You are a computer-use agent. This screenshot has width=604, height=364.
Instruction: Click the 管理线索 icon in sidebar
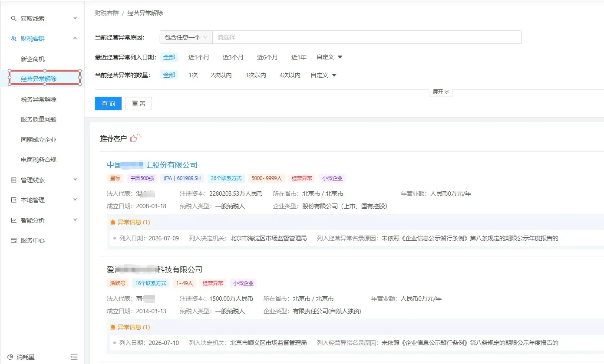coord(13,180)
